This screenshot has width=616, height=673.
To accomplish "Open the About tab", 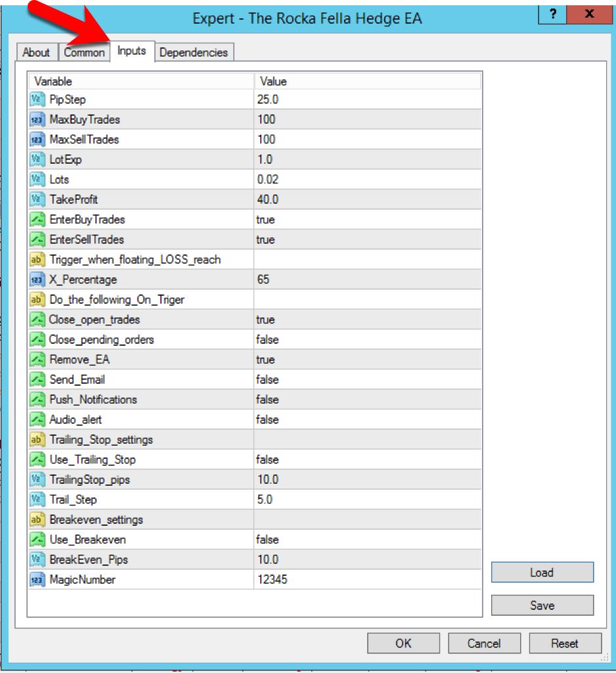I will 37,53.
